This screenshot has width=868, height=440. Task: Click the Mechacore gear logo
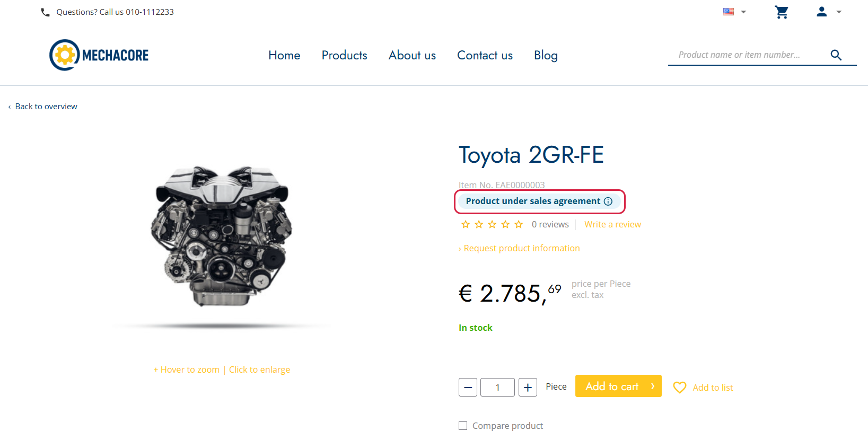coord(65,55)
